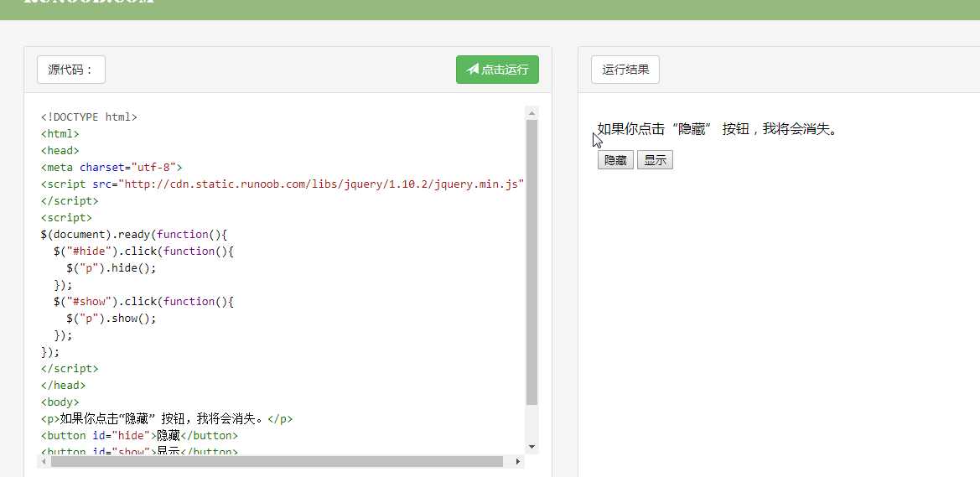The width and height of the screenshot is (980, 477).
Task: Click the <html> tag line
Action: point(60,134)
